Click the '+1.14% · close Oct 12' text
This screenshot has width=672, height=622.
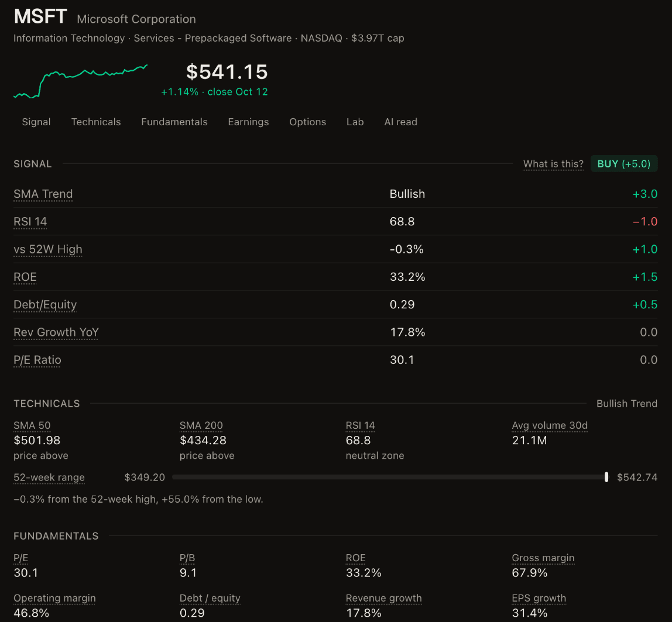pos(214,92)
